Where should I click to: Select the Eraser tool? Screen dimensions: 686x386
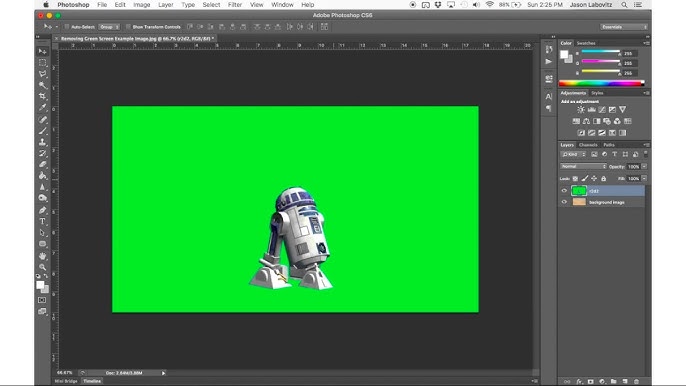click(x=42, y=165)
